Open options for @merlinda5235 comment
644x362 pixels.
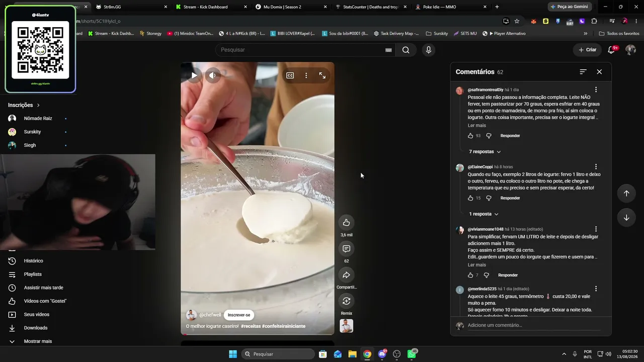point(596,289)
